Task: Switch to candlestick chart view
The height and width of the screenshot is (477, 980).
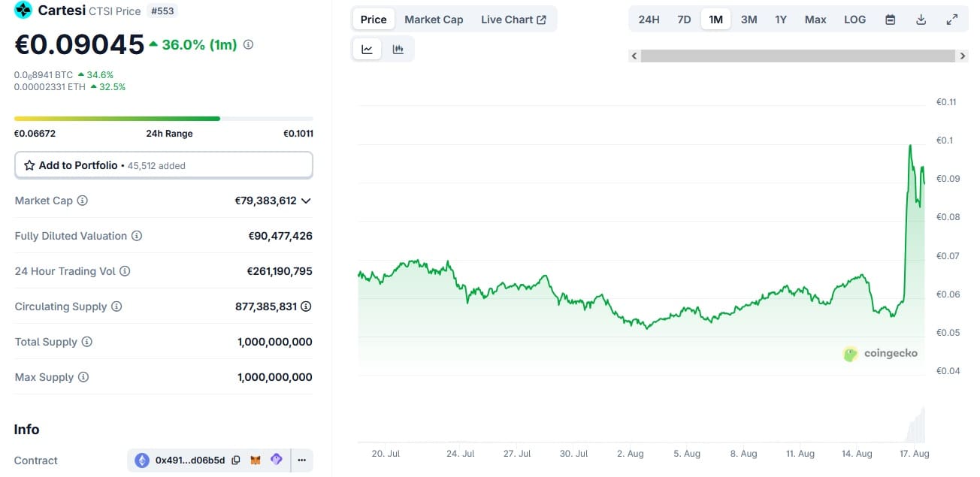Action: 398,50
